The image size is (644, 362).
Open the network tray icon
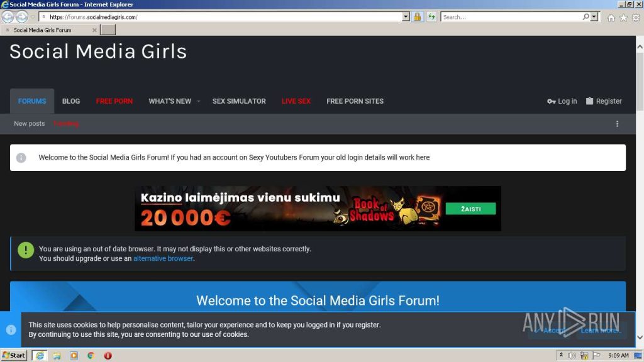pos(584,356)
